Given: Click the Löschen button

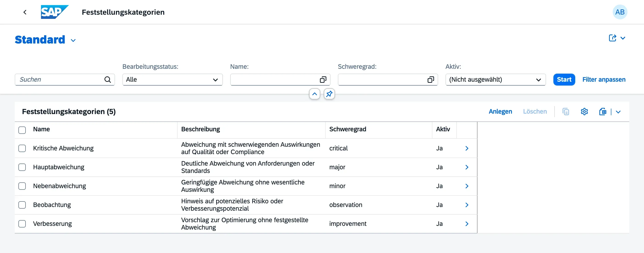Looking at the screenshot, I should coord(535,112).
